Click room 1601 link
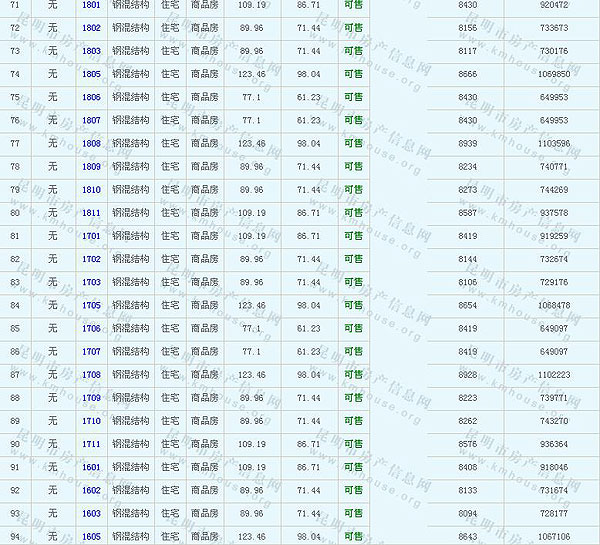 pos(91,467)
